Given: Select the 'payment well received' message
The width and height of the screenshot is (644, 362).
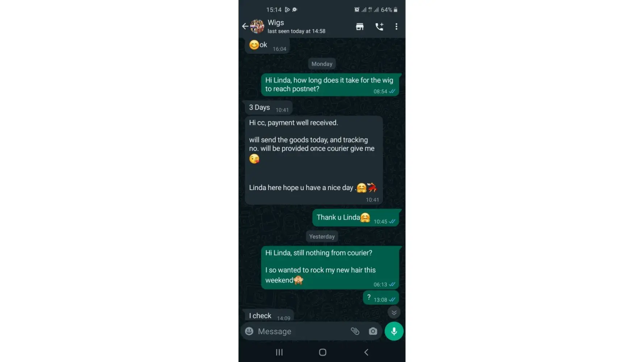Looking at the screenshot, I should 314,160.
